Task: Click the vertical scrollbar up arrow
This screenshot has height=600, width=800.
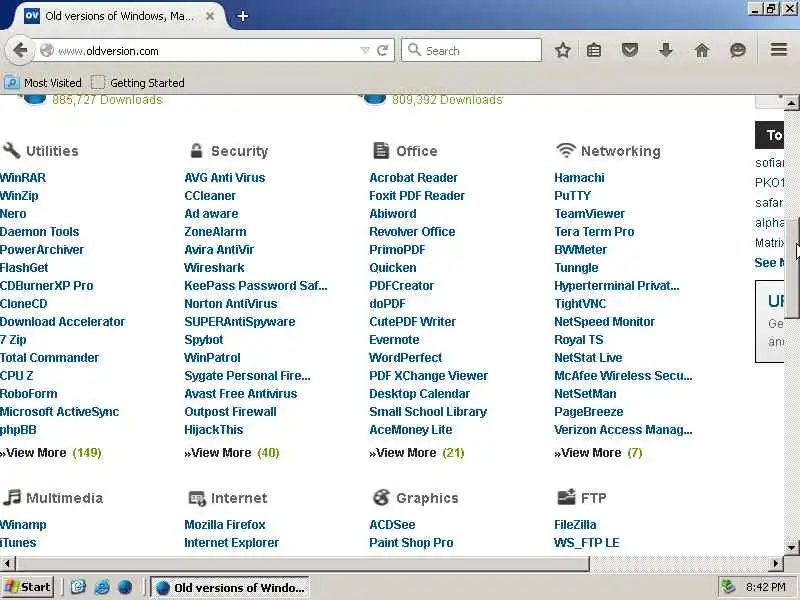Action: (x=791, y=103)
